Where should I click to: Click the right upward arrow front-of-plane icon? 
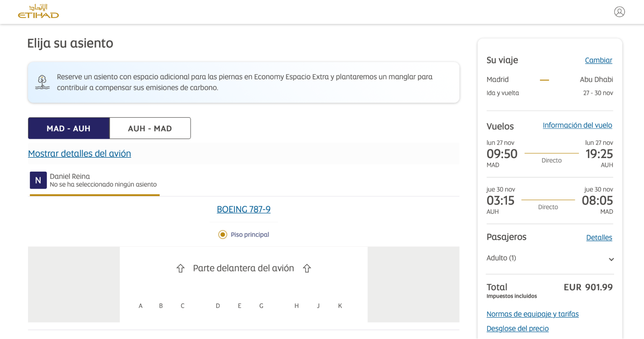[x=307, y=268]
